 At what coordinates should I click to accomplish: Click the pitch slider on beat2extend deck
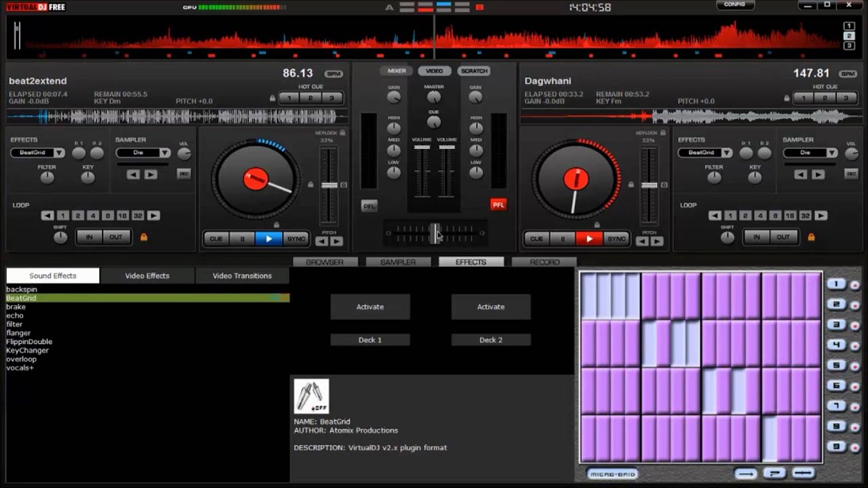coord(330,185)
